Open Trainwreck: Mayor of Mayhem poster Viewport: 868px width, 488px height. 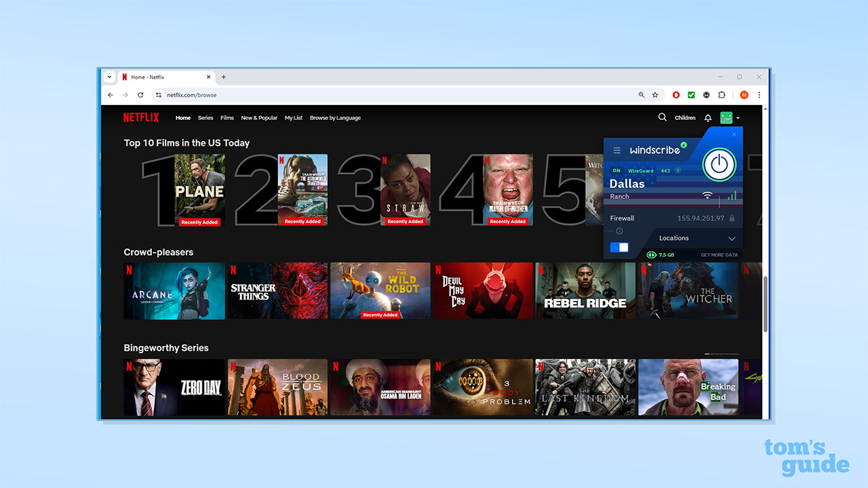[508, 190]
